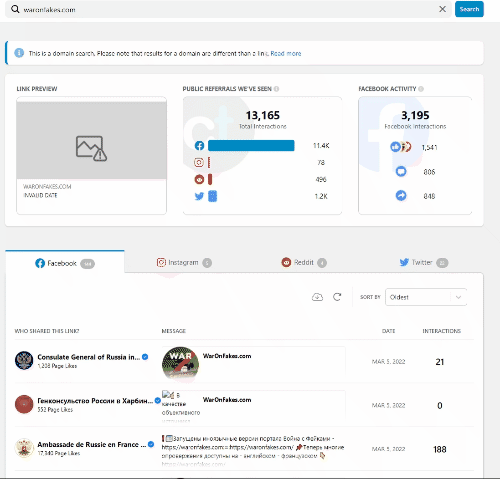
Task: Click Consulate General of Russia avatar
Action: click(x=24, y=360)
